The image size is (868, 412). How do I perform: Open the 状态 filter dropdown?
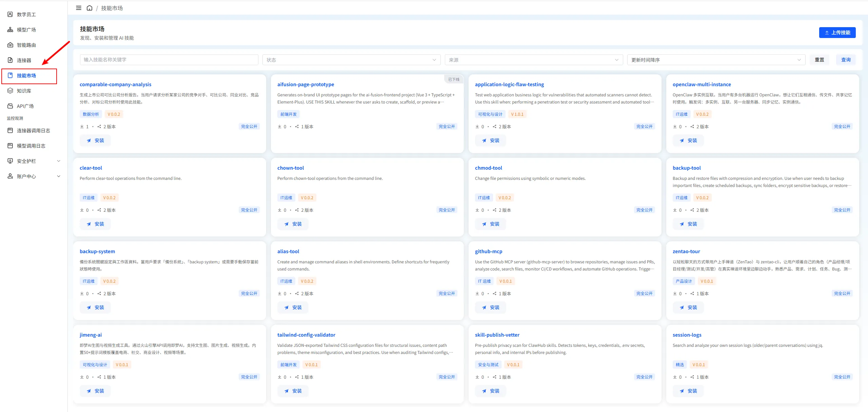click(351, 60)
